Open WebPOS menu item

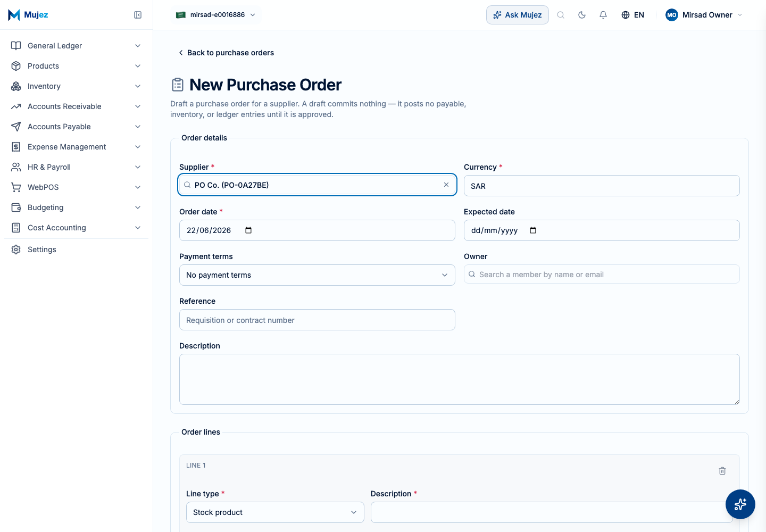pyautogui.click(x=77, y=187)
